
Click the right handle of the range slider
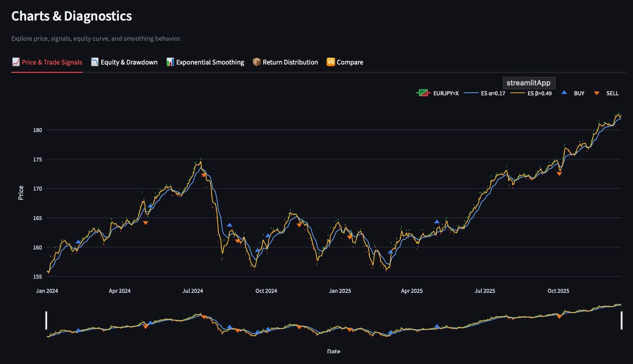tap(621, 320)
